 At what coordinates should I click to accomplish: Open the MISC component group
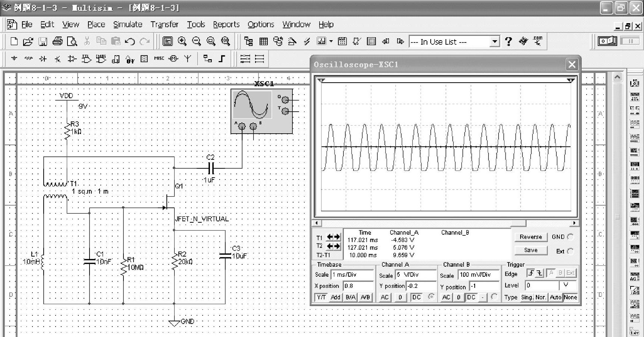159,58
